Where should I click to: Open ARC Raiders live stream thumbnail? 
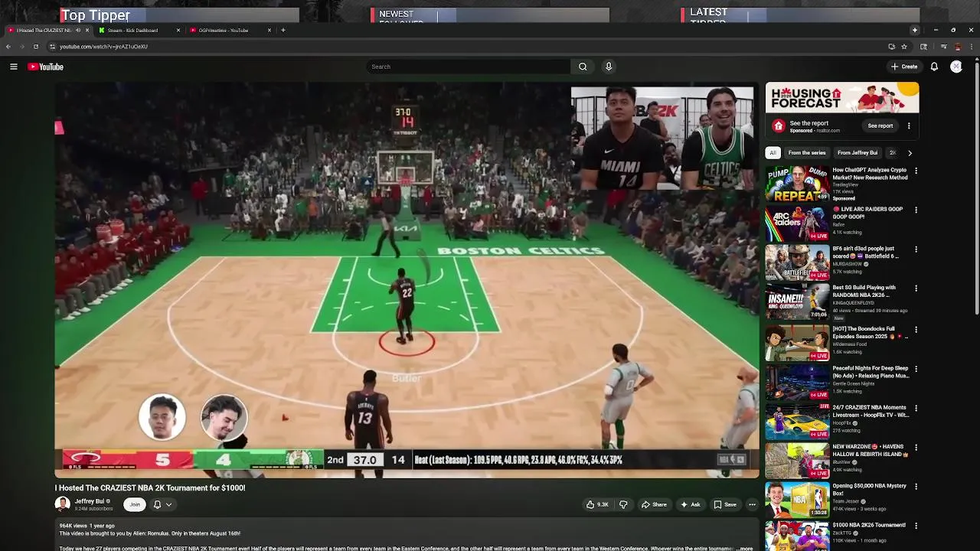click(x=797, y=223)
